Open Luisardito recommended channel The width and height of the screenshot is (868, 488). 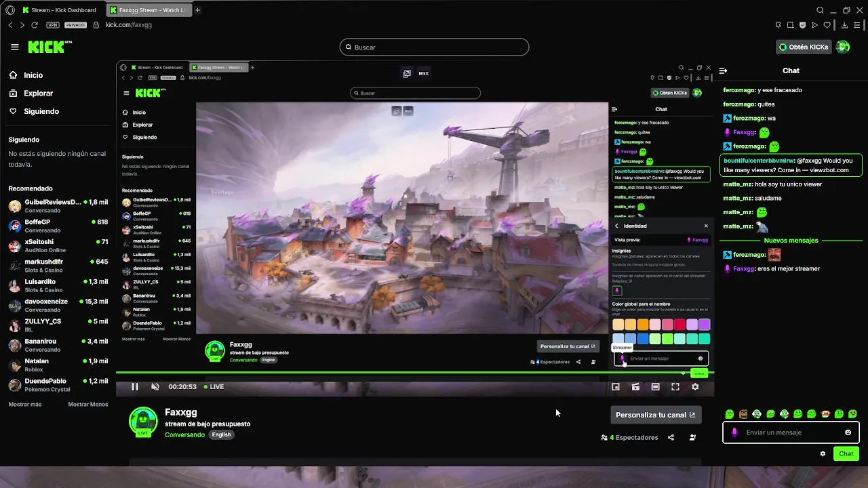click(58, 285)
